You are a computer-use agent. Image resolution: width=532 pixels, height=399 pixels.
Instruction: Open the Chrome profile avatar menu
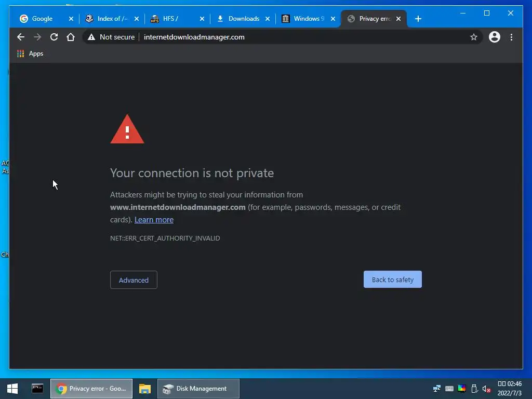pos(495,37)
